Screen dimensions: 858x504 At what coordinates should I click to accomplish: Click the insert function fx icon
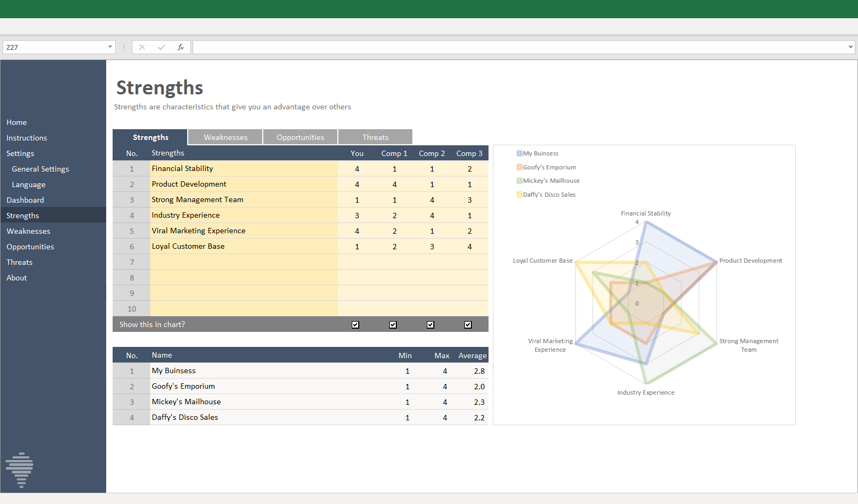coord(181,47)
